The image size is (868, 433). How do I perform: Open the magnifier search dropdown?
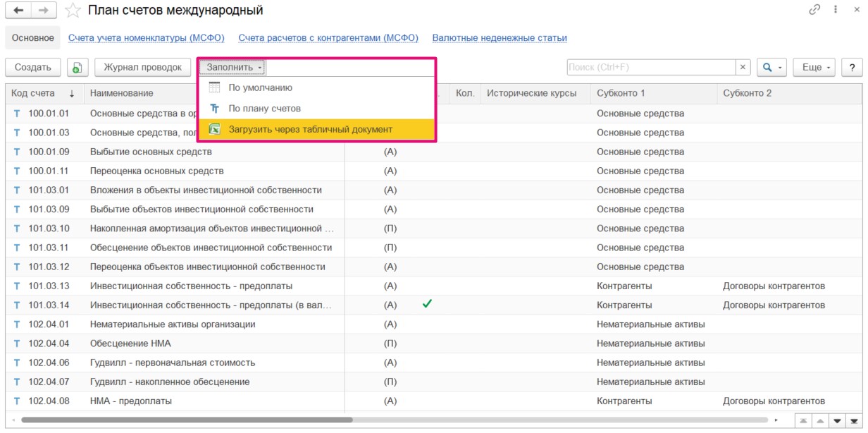click(771, 68)
